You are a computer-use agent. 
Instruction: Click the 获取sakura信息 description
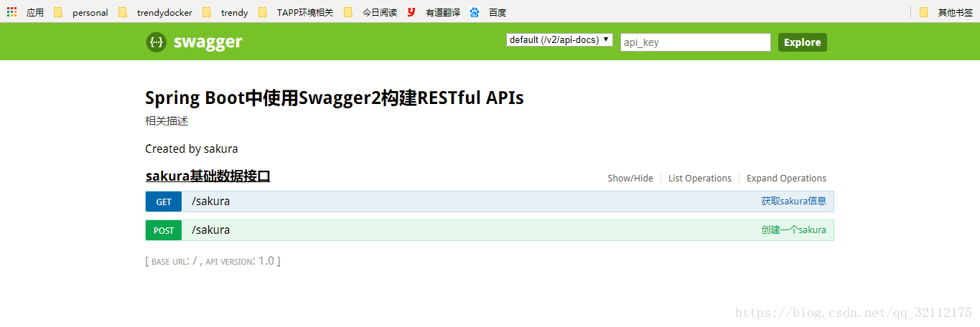pos(793,202)
